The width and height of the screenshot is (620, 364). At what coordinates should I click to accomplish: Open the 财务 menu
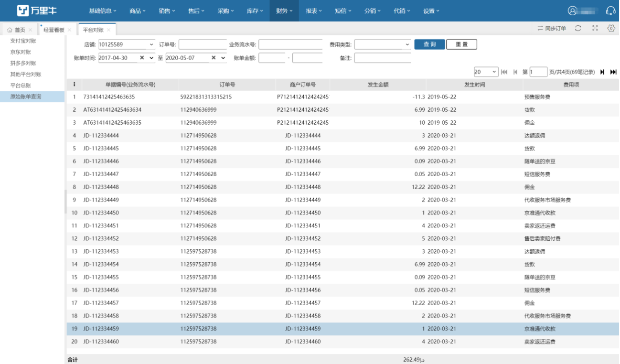[x=284, y=11]
